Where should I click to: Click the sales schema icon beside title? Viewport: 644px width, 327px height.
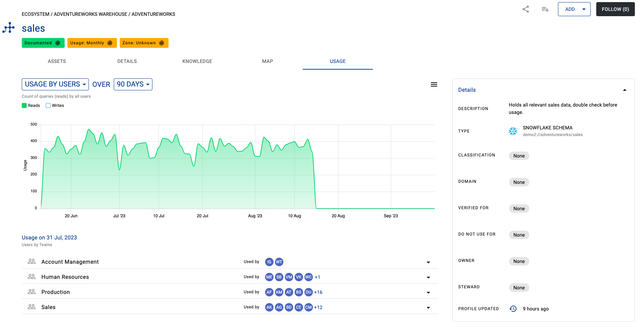(9, 28)
